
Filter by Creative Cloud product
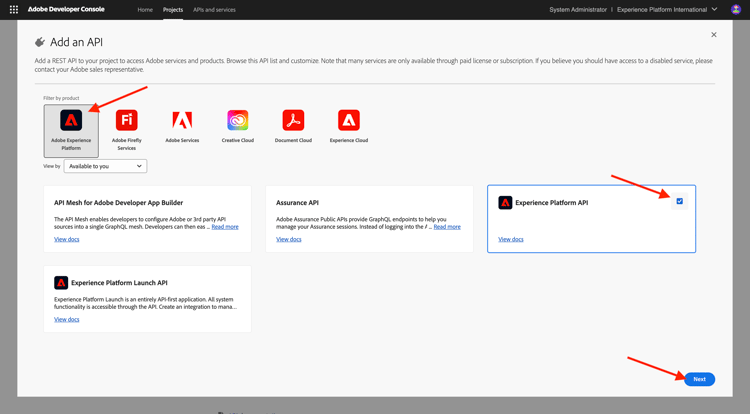coord(238,127)
